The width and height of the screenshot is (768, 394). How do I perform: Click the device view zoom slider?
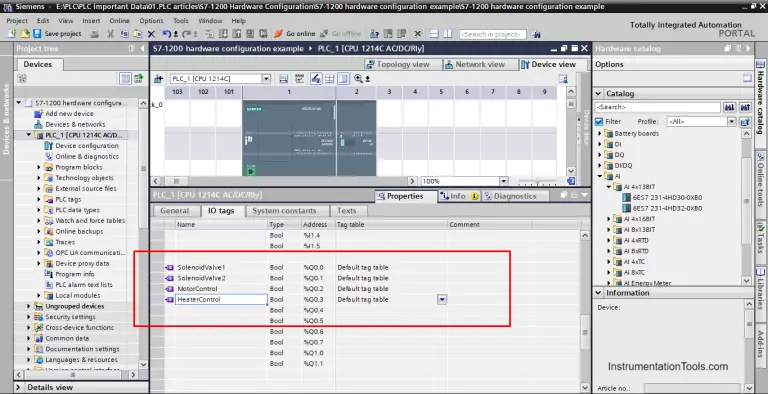538,181
